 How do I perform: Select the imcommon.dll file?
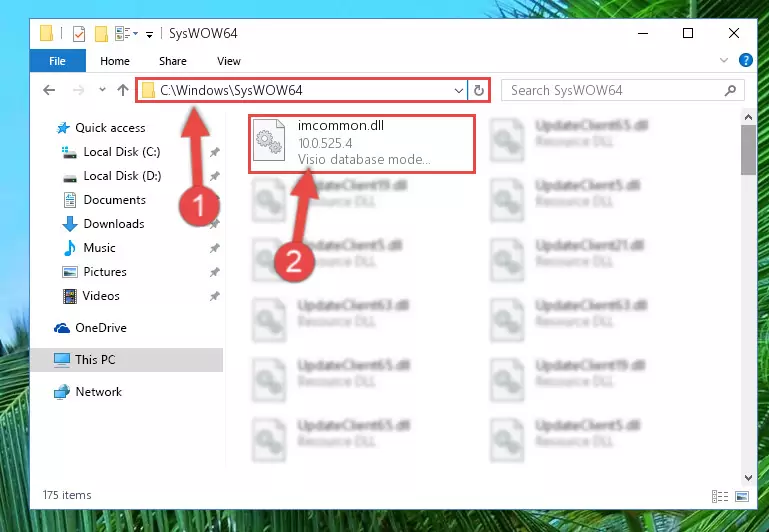362,144
